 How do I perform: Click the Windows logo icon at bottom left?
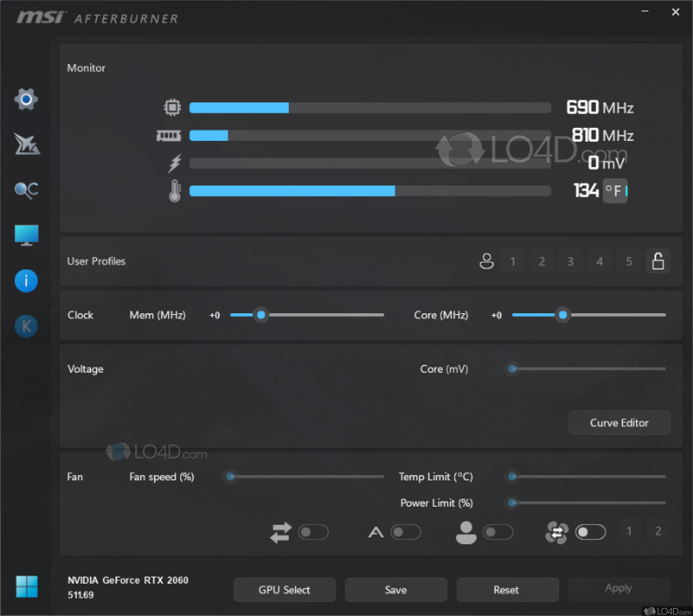coord(27,587)
